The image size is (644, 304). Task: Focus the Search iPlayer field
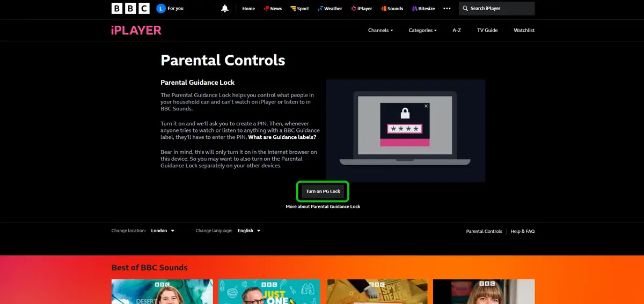pyautogui.click(x=497, y=9)
